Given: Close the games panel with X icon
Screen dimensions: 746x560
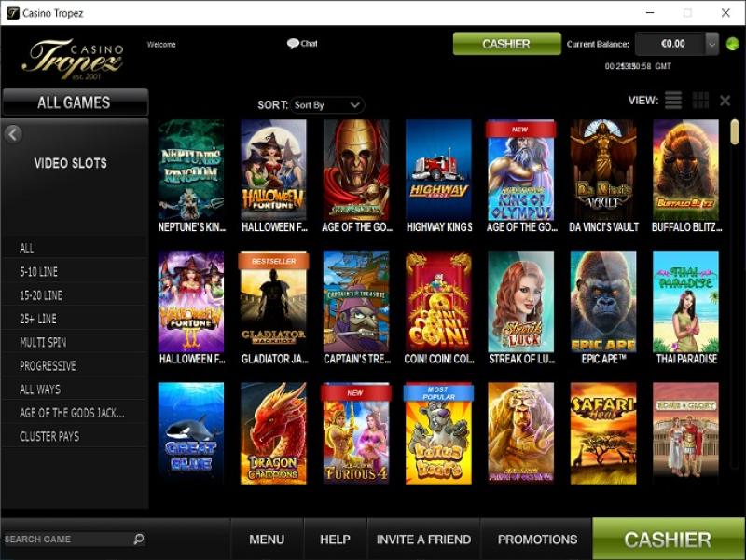Looking at the screenshot, I should [x=725, y=101].
